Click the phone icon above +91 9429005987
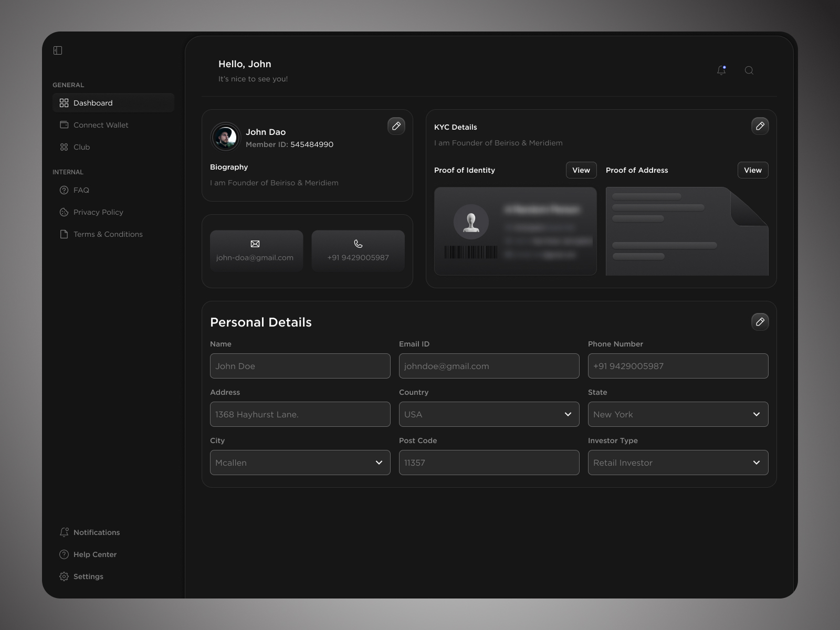The image size is (840, 630). (358, 244)
